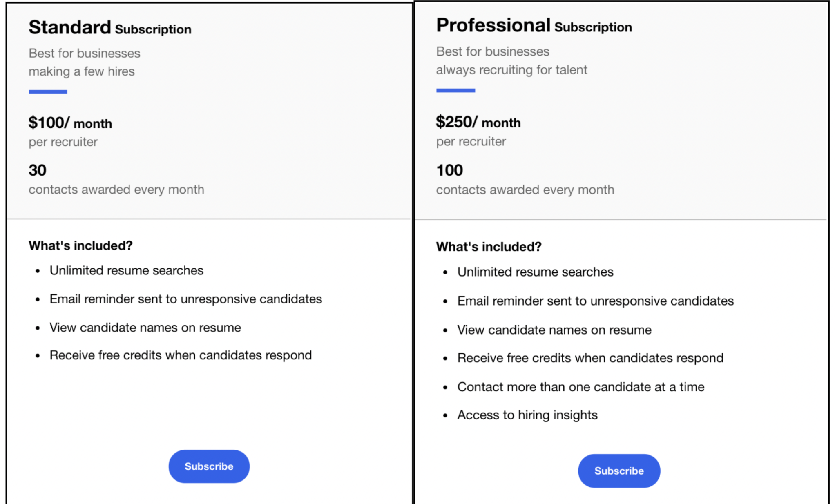The image size is (835, 504).
Task: Click "What's included?" in the Professional card
Action: (489, 247)
